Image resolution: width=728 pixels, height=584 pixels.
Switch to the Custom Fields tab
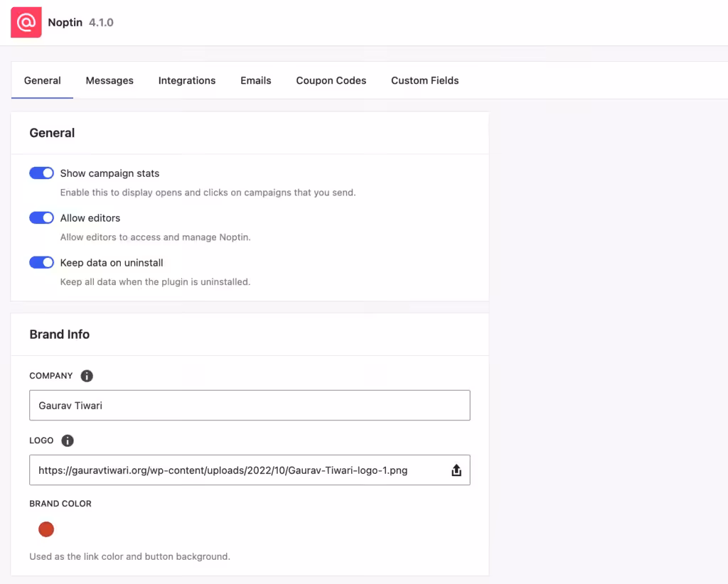424,80
